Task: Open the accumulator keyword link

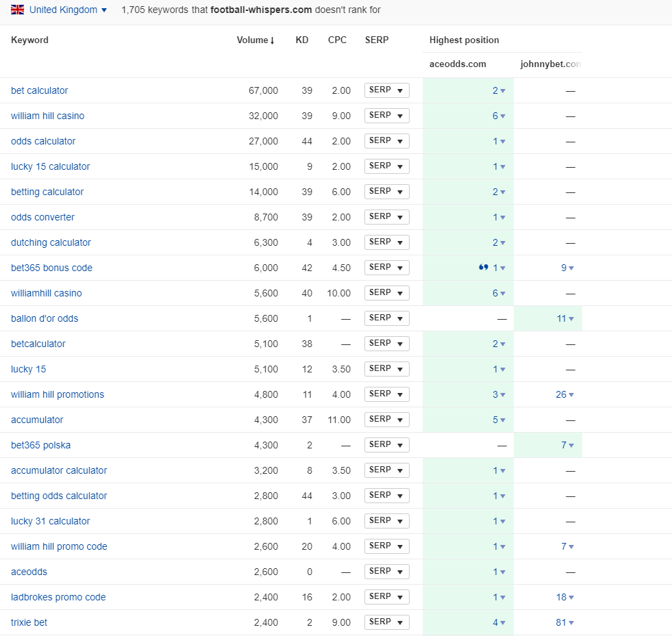Action: [37, 420]
